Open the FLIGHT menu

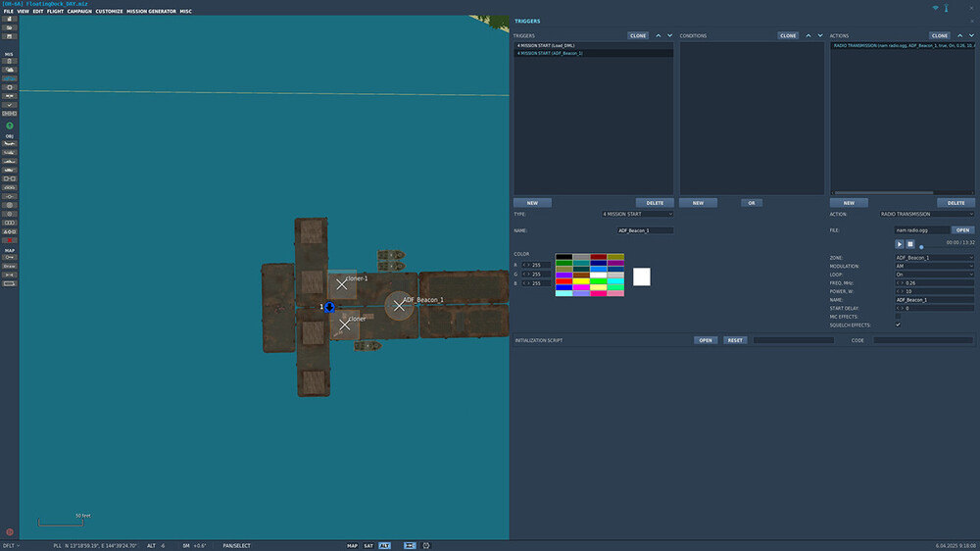[55, 11]
